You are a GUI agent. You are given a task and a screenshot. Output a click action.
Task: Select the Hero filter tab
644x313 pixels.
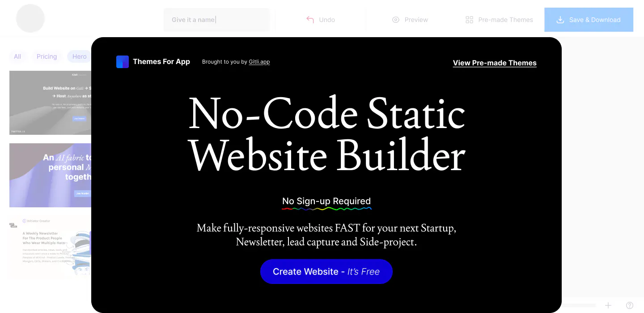(79, 56)
